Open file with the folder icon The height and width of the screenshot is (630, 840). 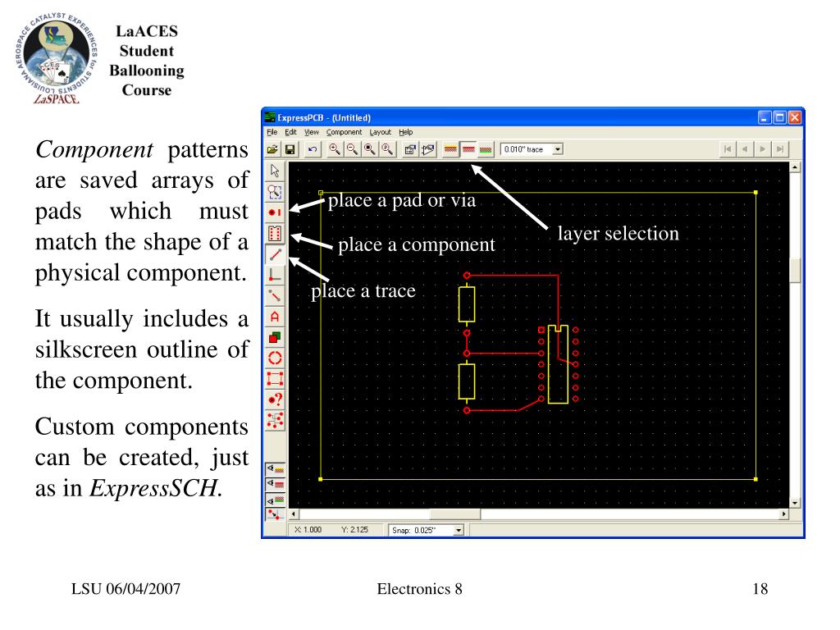[272, 149]
